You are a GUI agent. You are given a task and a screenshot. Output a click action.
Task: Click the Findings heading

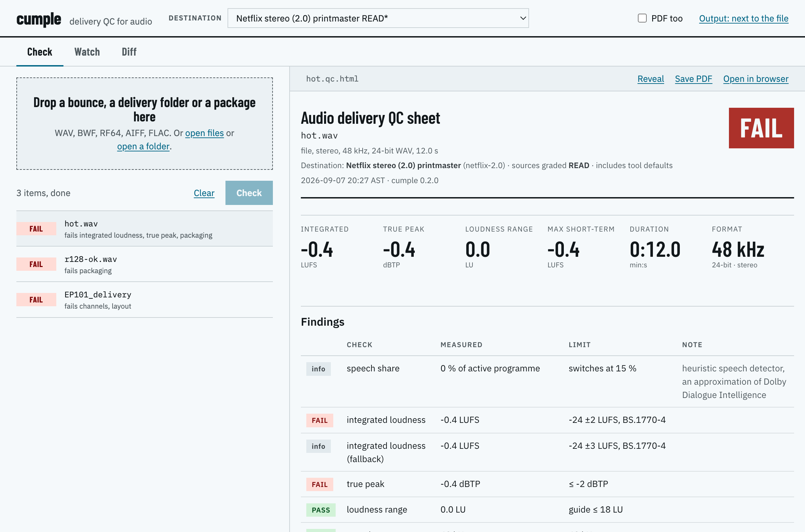[x=323, y=322]
